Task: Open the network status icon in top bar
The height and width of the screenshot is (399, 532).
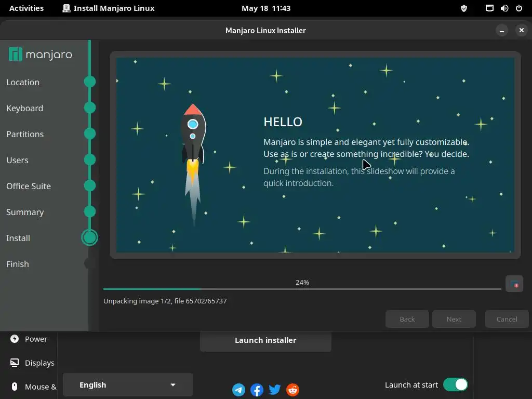Action: (x=489, y=8)
